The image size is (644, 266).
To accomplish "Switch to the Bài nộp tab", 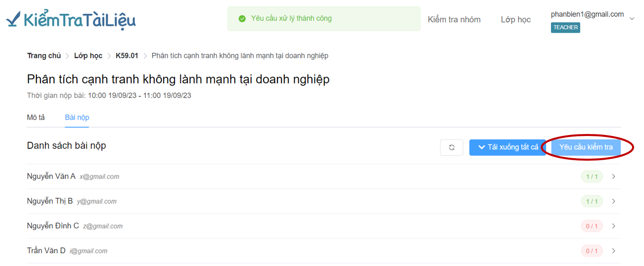I will [77, 118].
